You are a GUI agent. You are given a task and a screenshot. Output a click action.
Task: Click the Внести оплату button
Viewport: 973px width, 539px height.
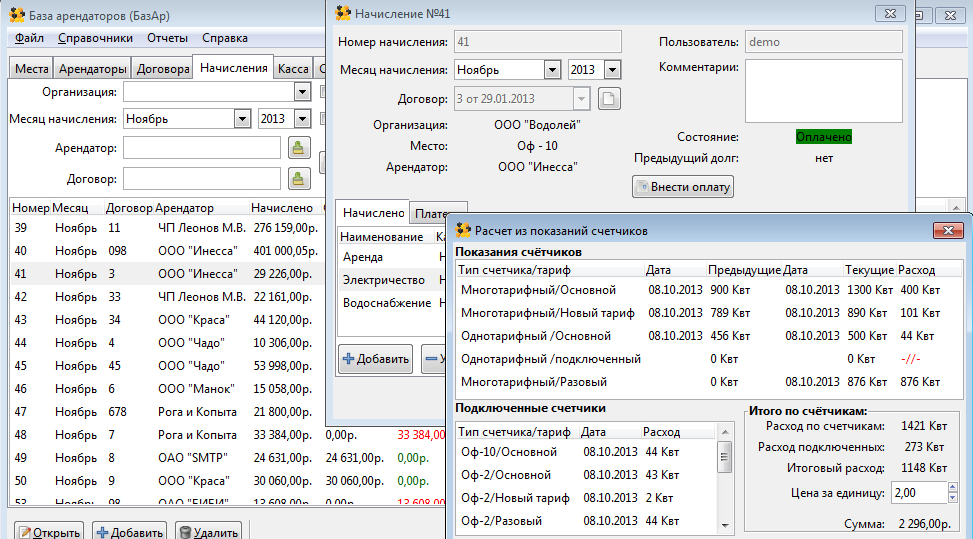pyautogui.click(x=683, y=187)
